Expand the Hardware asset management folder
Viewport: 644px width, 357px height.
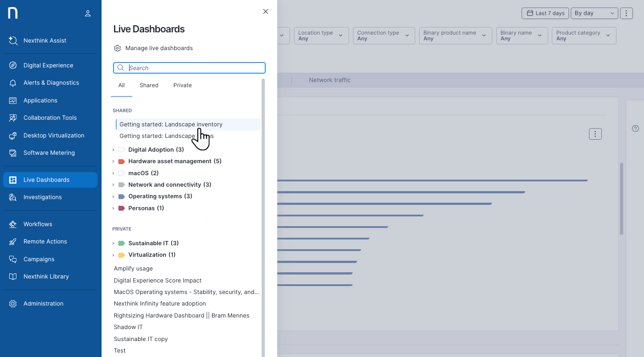tap(114, 161)
